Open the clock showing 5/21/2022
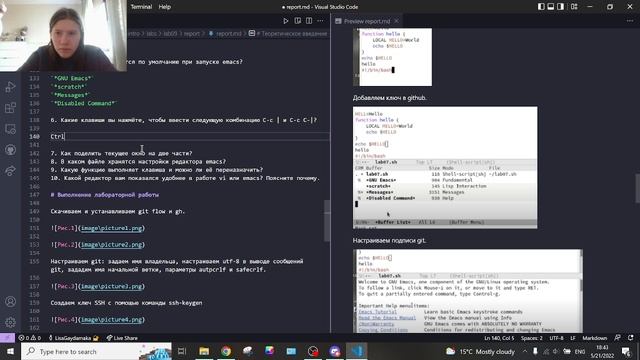Screen dimensions: 640x360 pos(602,351)
